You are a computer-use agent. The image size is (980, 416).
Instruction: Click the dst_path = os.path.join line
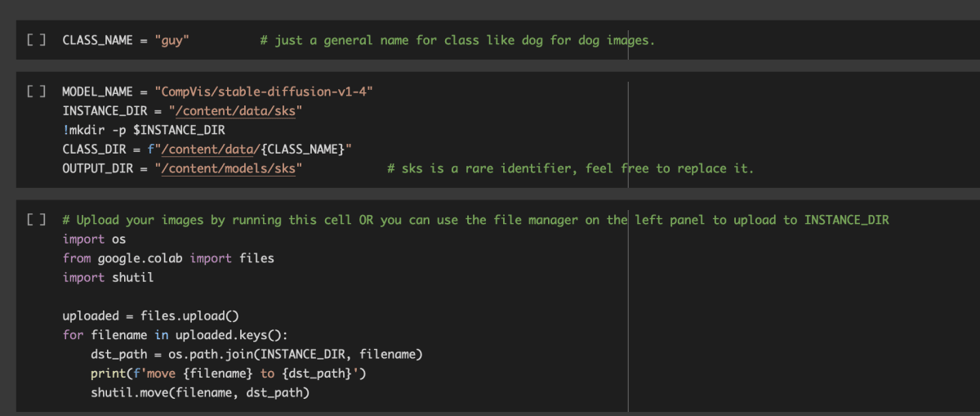tap(257, 354)
